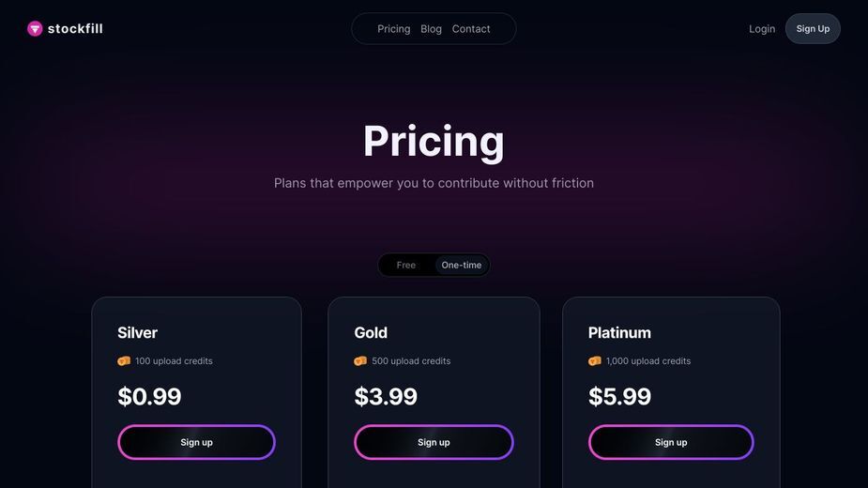Viewport: 868px width, 488px height.
Task: Open the Pricing nav item
Action: pos(393,29)
